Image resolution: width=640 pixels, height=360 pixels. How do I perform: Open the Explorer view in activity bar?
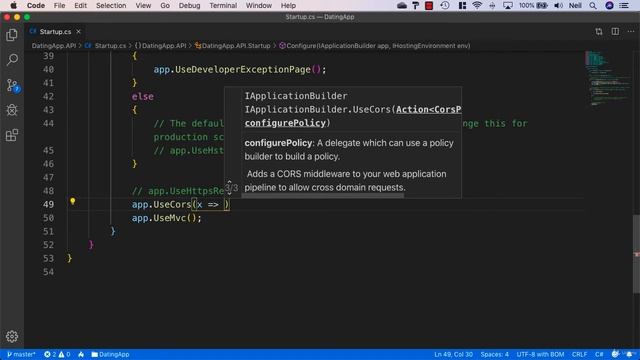click(12, 35)
